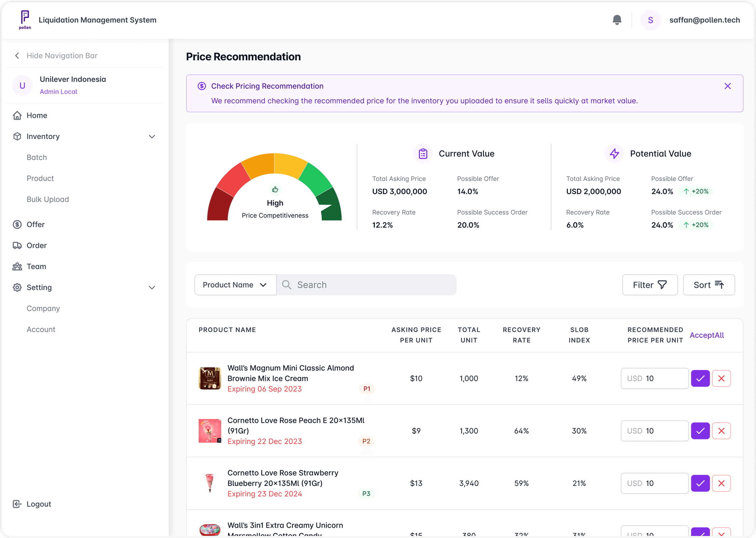Collapse the Setting chevron
This screenshot has width=756, height=538.
(152, 288)
